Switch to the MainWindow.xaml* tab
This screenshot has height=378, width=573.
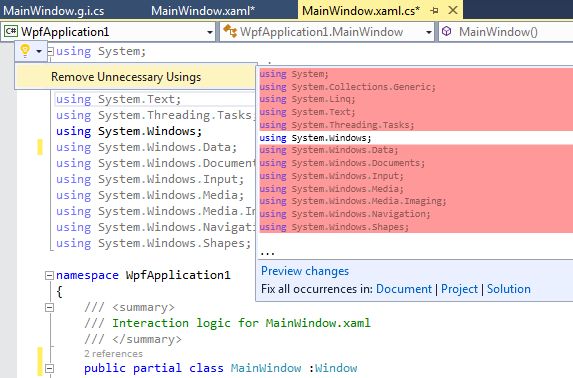pyautogui.click(x=203, y=11)
